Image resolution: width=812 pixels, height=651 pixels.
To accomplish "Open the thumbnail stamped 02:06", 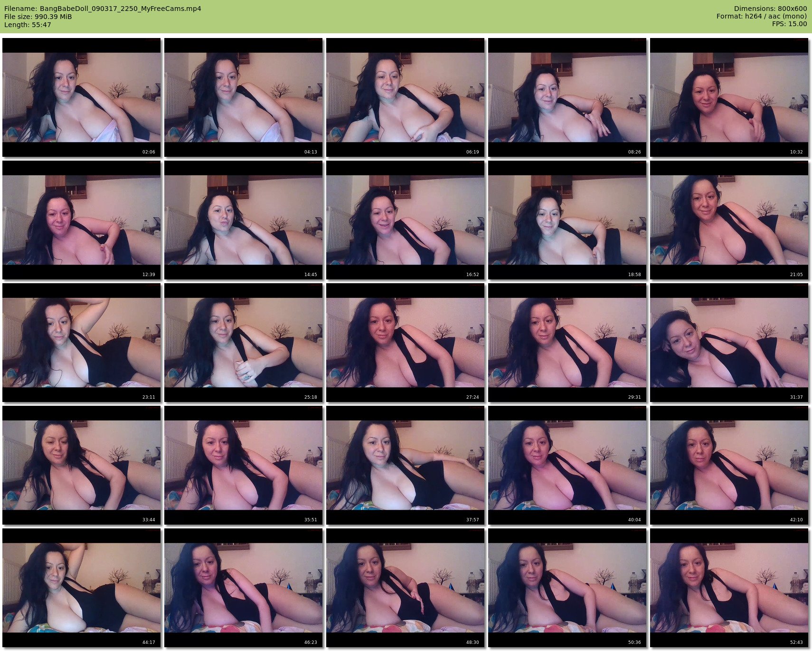I will coord(82,97).
